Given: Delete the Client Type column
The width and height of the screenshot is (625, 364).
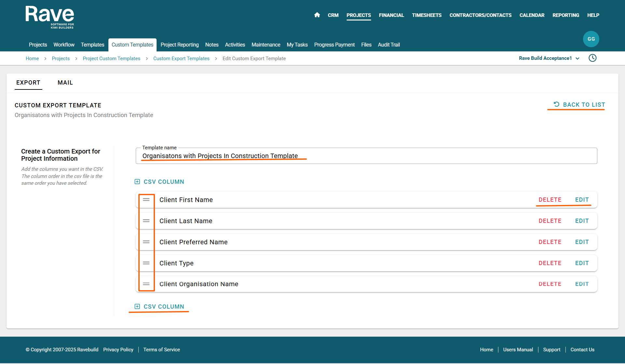Looking at the screenshot, I should click(550, 263).
